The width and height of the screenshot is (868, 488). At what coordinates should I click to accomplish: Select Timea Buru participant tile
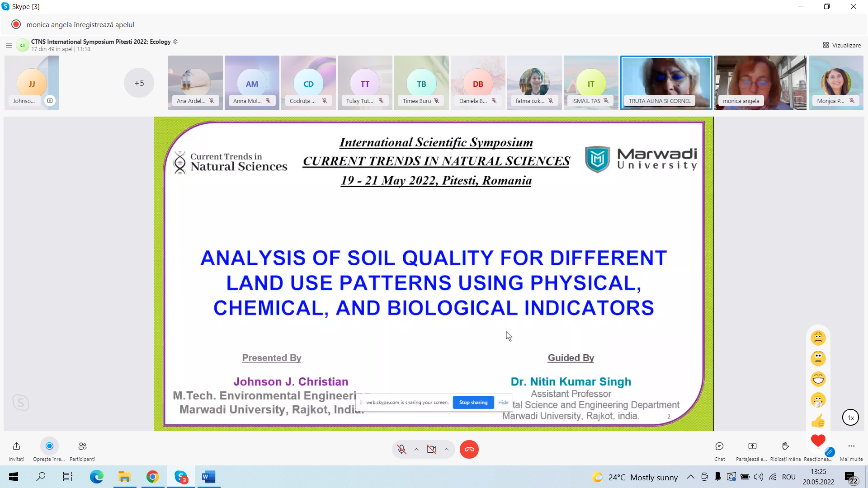(x=421, y=83)
